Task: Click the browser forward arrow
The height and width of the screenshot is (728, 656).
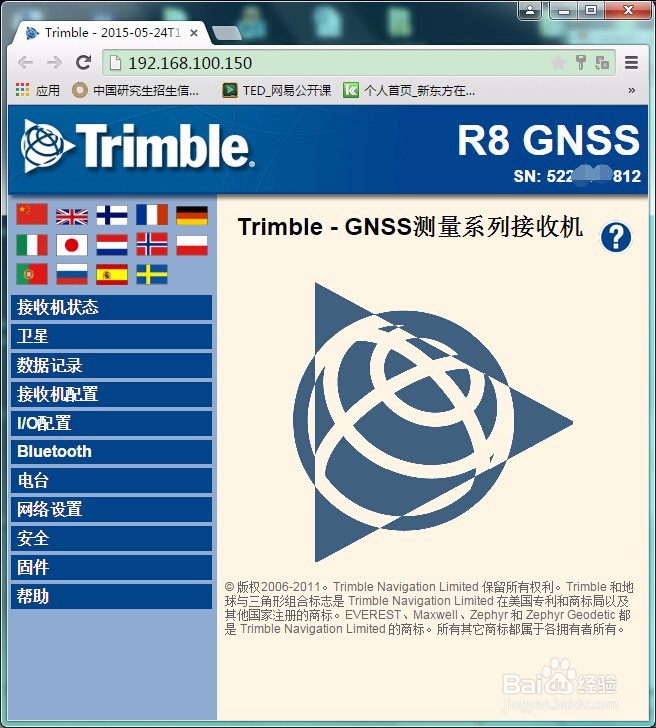Action: (x=54, y=63)
